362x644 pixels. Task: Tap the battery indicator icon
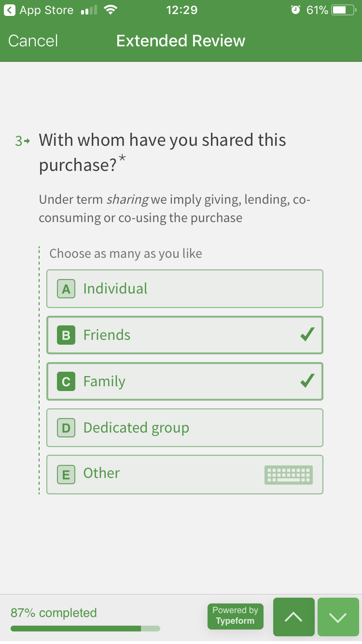[x=345, y=10]
